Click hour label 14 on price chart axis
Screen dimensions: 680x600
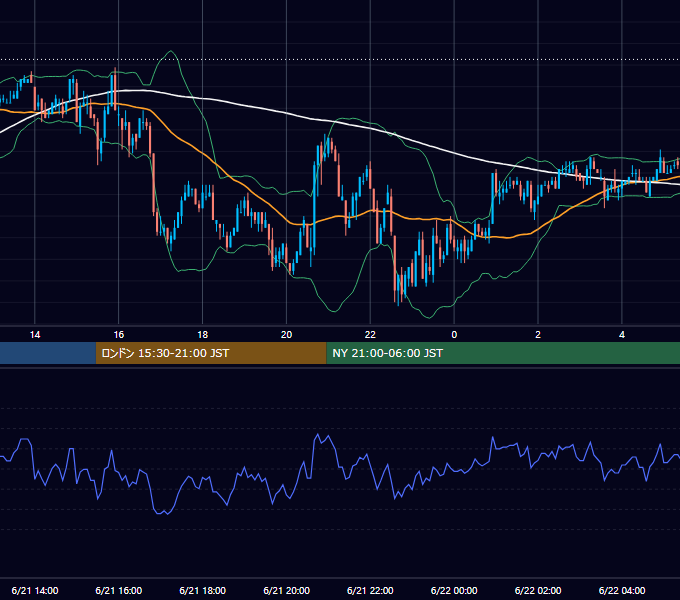[35, 335]
